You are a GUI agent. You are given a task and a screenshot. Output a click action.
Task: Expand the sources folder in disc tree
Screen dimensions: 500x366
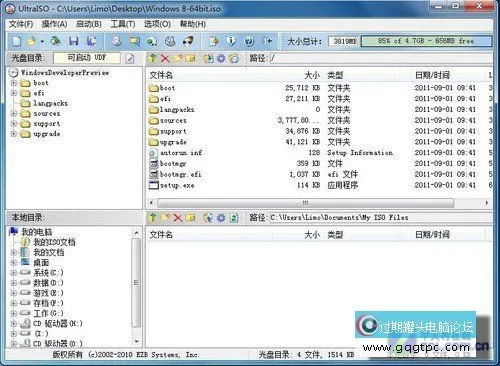pos(14,113)
